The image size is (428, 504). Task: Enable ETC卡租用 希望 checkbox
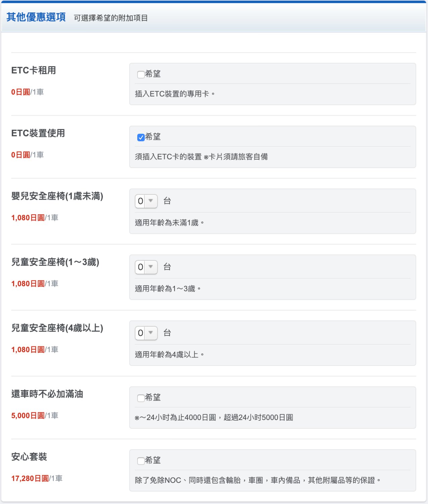141,75
